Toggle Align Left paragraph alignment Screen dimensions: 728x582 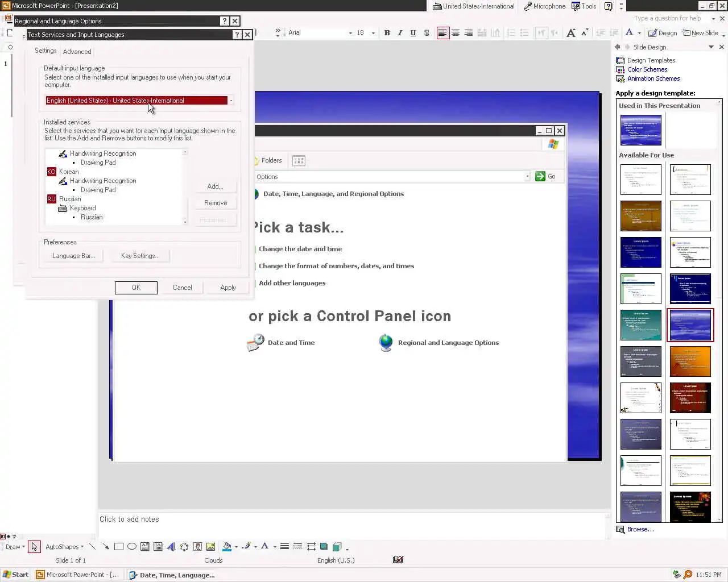tap(442, 33)
